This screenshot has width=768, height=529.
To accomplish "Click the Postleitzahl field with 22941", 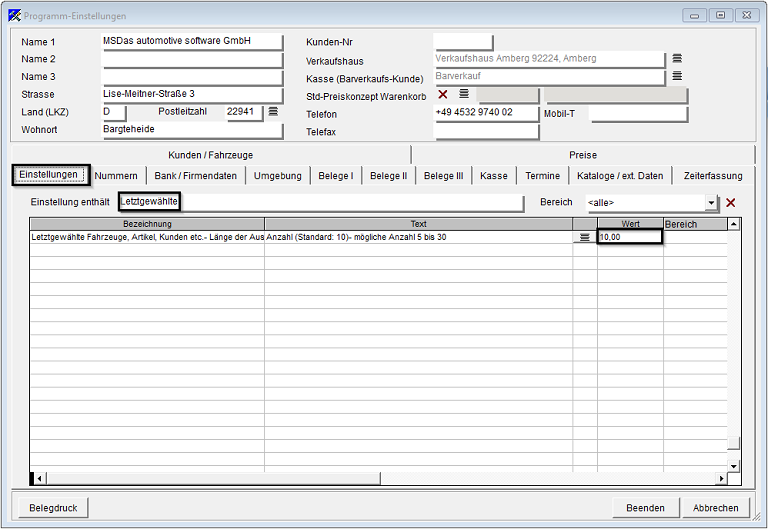I will click(244, 112).
